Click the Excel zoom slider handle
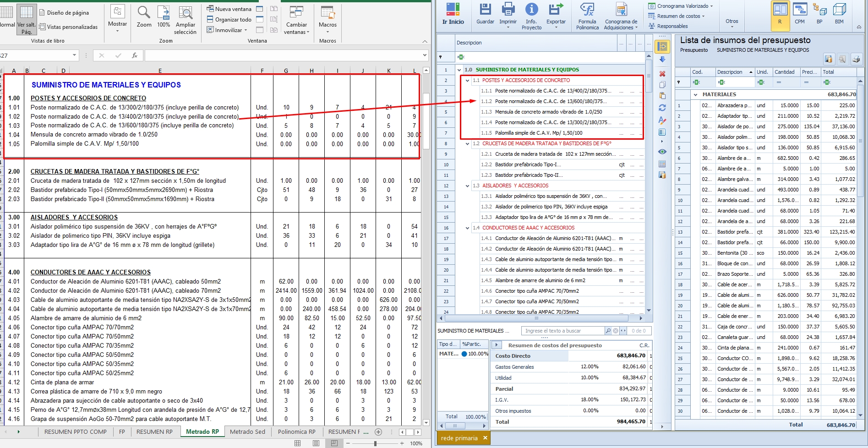Screen dimensions: 868x448 pyautogui.click(x=375, y=443)
